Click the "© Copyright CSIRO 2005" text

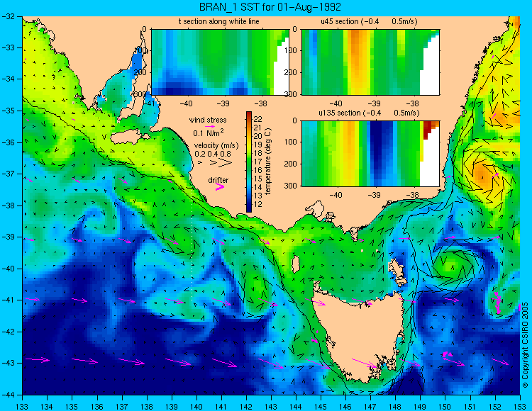(525, 345)
